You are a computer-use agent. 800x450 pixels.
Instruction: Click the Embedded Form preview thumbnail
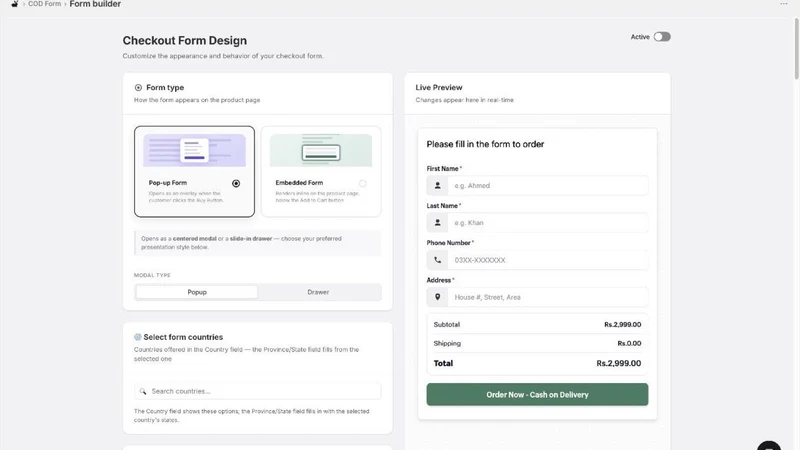pyautogui.click(x=321, y=150)
